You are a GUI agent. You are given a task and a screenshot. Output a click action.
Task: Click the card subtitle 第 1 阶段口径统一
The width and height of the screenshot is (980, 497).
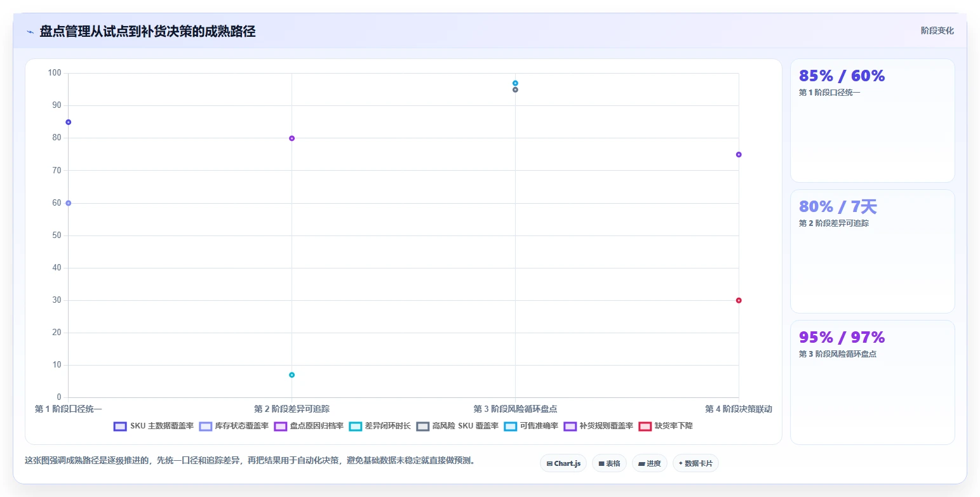(x=829, y=93)
